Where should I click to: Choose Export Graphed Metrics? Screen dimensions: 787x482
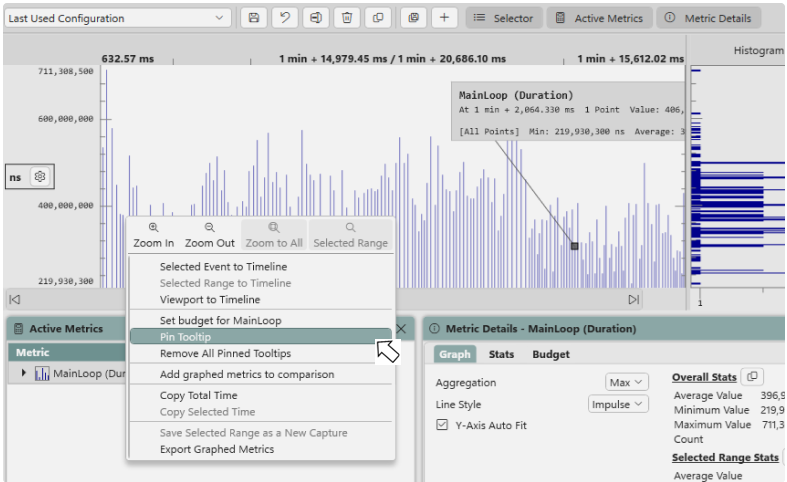coord(261,449)
